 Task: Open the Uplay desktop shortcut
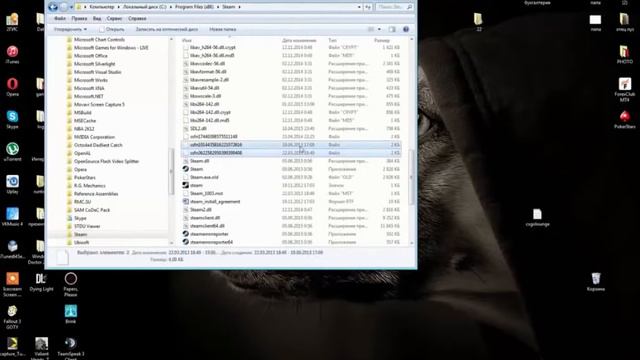[x=12, y=184]
